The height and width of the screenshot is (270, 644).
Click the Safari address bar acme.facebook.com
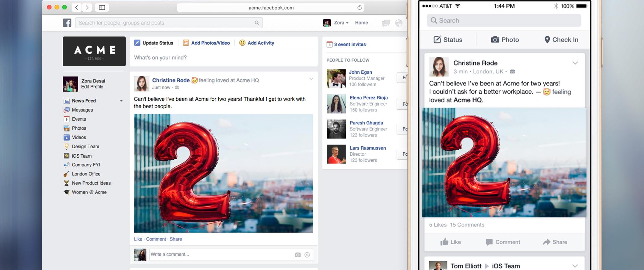(270, 7)
